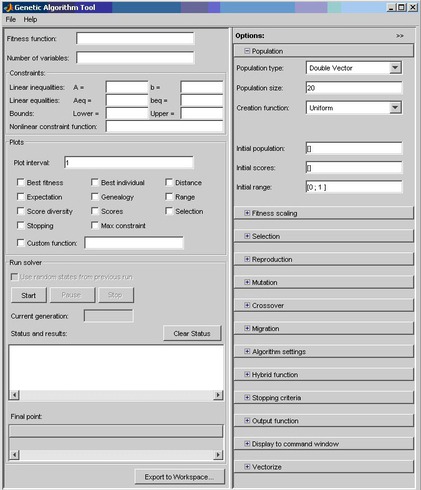Click Final point scroll left arrow
This screenshot has width=421, height=490.
pos(14,455)
